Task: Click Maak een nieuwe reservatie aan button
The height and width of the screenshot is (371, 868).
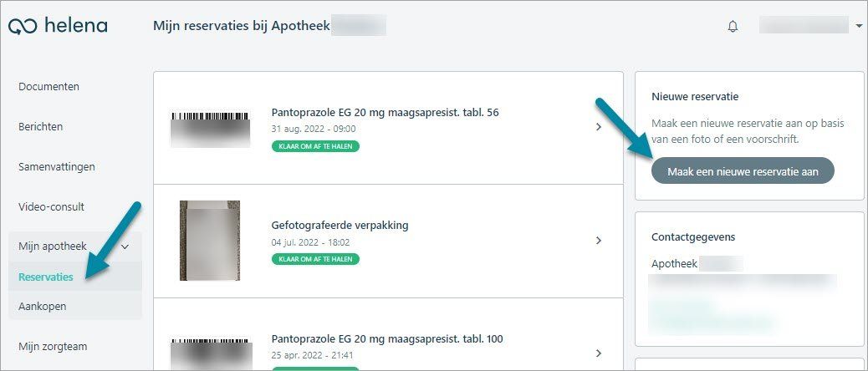Action: coord(743,170)
